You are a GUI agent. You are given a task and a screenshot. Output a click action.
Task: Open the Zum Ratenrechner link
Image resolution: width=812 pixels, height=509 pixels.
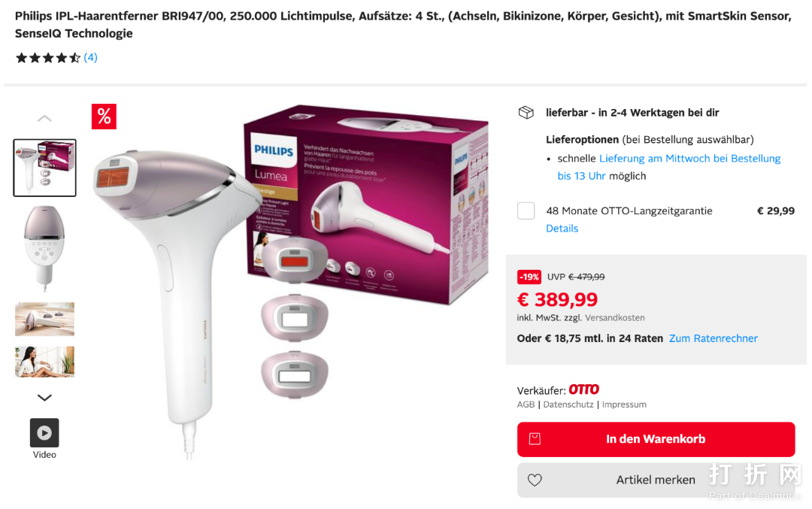click(713, 338)
